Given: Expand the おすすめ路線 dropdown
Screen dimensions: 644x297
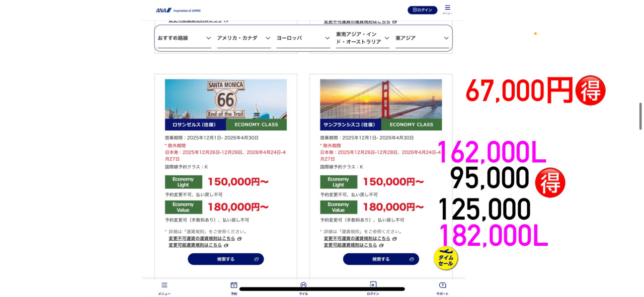Looking at the screenshot, I should [184, 38].
